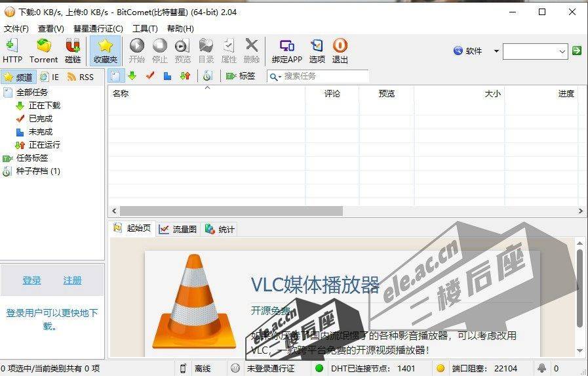This screenshot has width=588, height=376.
Task: Select 任务标签 in the tree
Action: coord(32,158)
